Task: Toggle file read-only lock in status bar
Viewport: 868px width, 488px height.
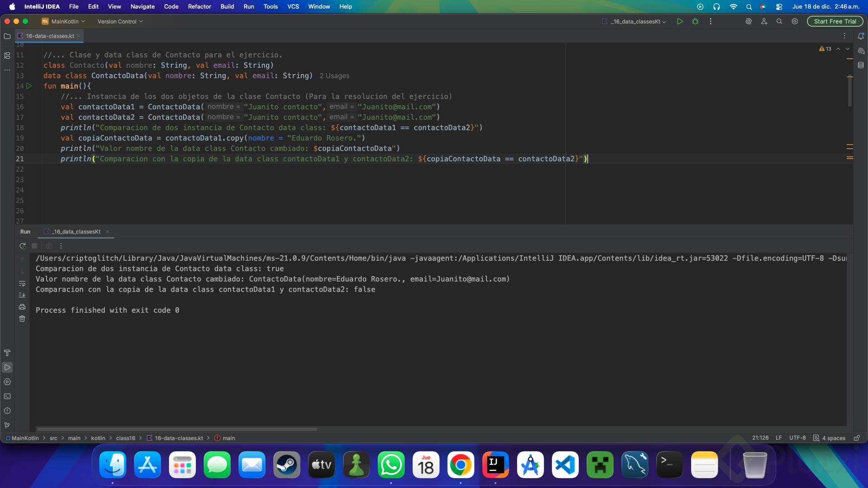Action: tap(856, 438)
